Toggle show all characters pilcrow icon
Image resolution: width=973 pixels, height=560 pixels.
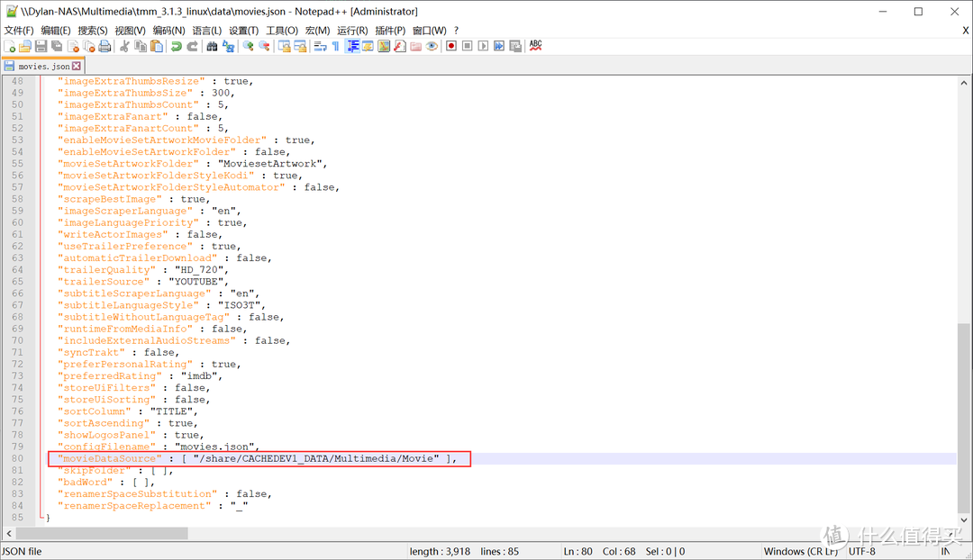[x=336, y=47]
